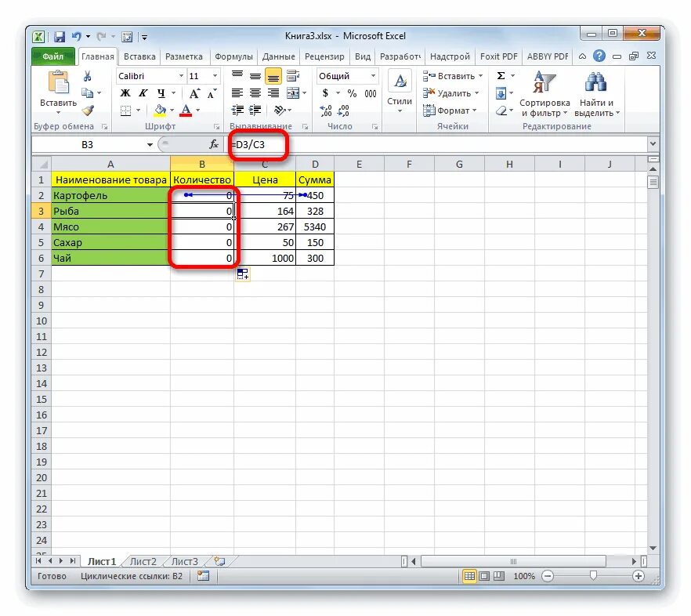Align cell text right

click(273, 93)
